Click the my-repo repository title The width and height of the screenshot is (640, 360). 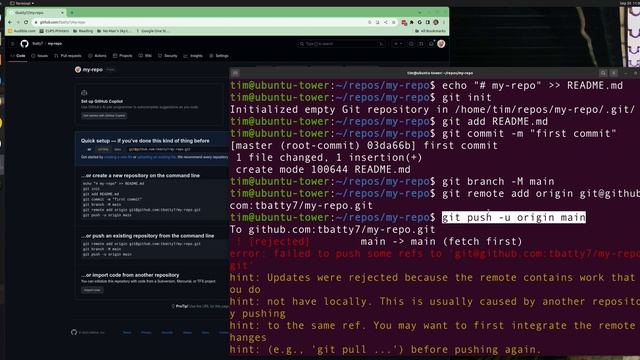[x=93, y=70]
